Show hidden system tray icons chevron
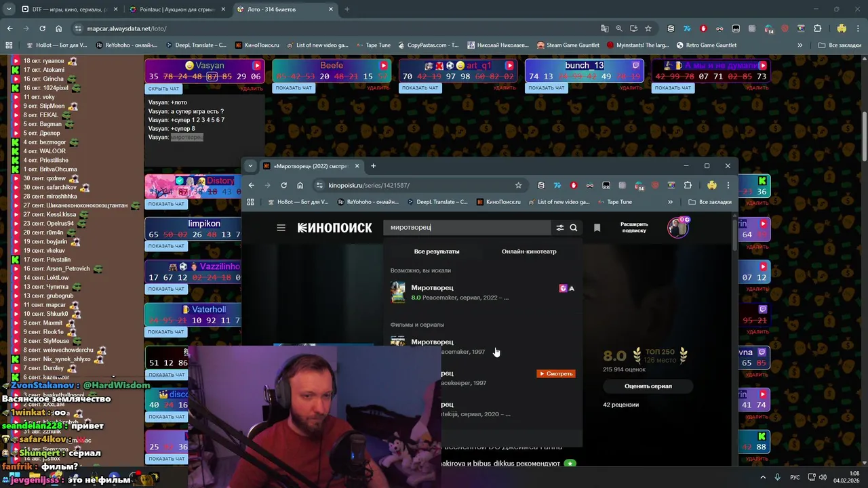 point(763,477)
